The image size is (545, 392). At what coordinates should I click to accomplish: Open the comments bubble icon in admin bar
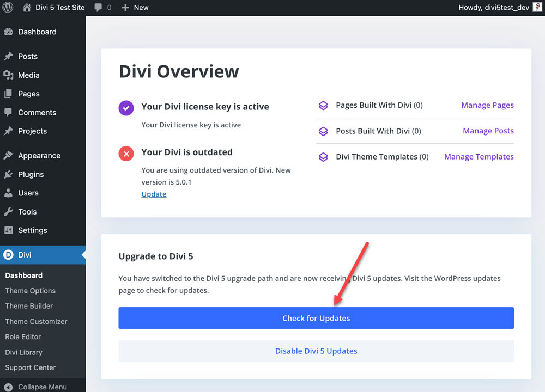98,7
